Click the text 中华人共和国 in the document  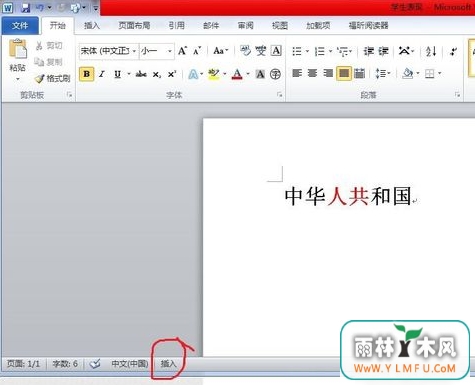point(348,196)
